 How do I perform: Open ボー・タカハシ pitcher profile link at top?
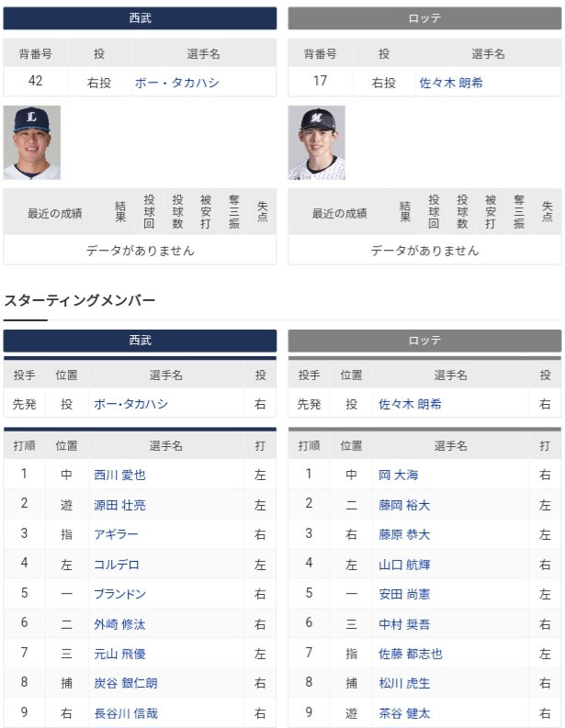click(x=176, y=83)
